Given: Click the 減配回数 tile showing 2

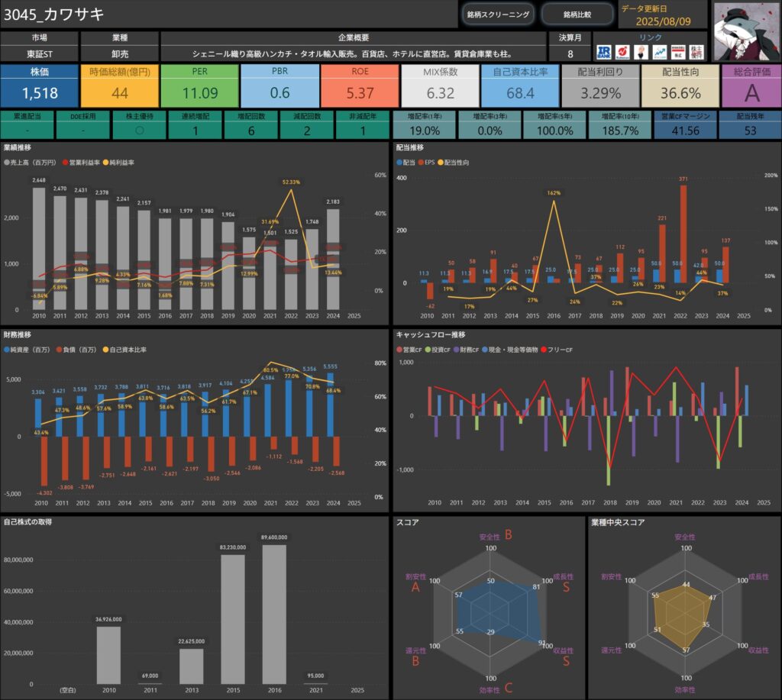Looking at the screenshot, I should [307, 124].
